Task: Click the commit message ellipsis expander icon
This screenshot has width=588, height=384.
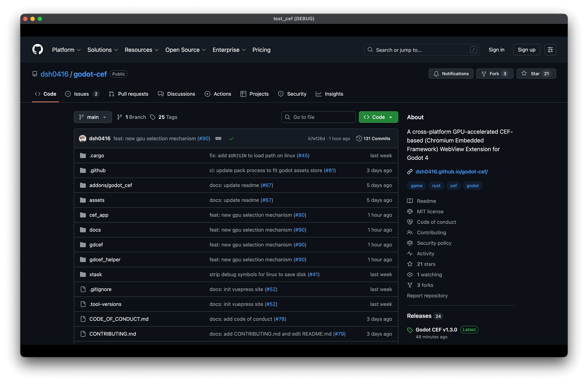Action: click(x=218, y=139)
